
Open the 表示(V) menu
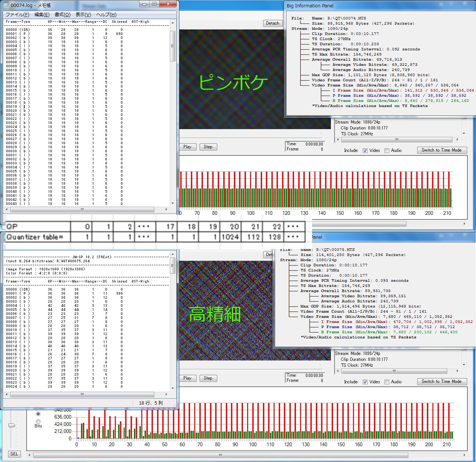coord(83,15)
